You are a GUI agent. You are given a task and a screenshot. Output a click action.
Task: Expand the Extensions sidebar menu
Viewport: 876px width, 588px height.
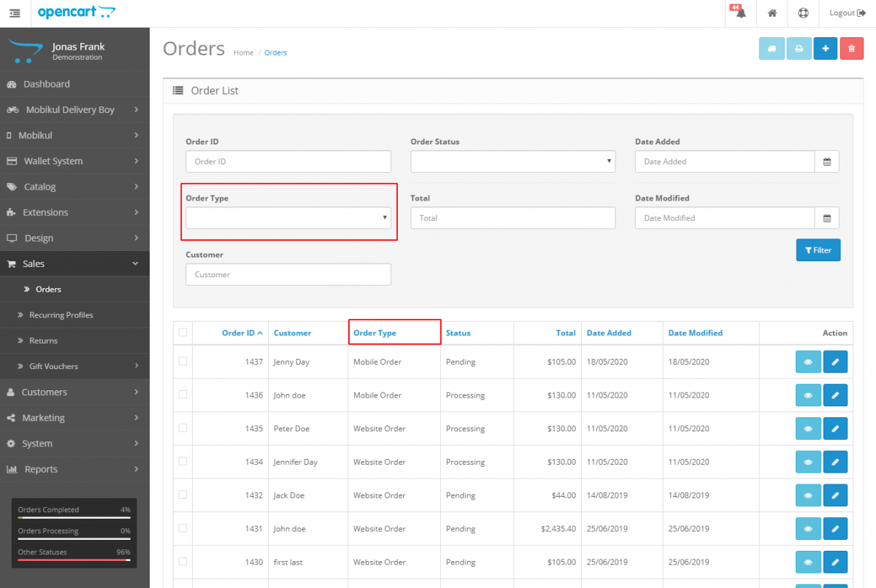coord(74,212)
